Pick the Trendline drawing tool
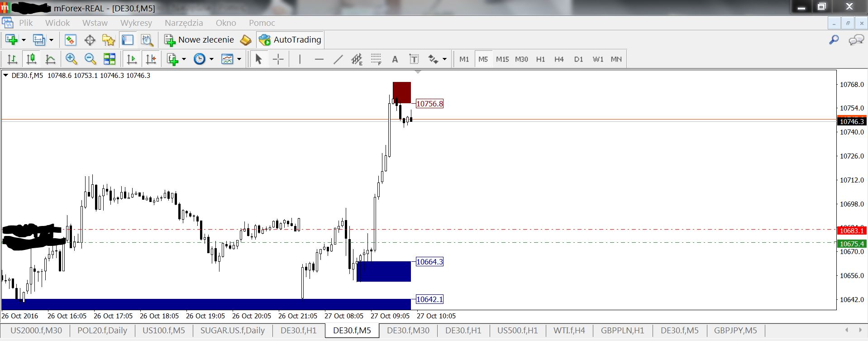The height and width of the screenshot is (341, 868). pyautogui.click(x=338, y=59)
